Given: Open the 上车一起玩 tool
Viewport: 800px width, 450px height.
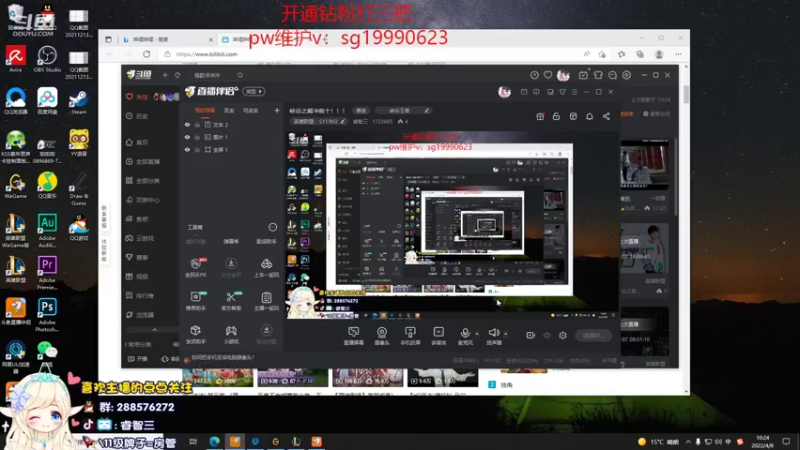Looking at the screenshot, I should coord(266,267).
